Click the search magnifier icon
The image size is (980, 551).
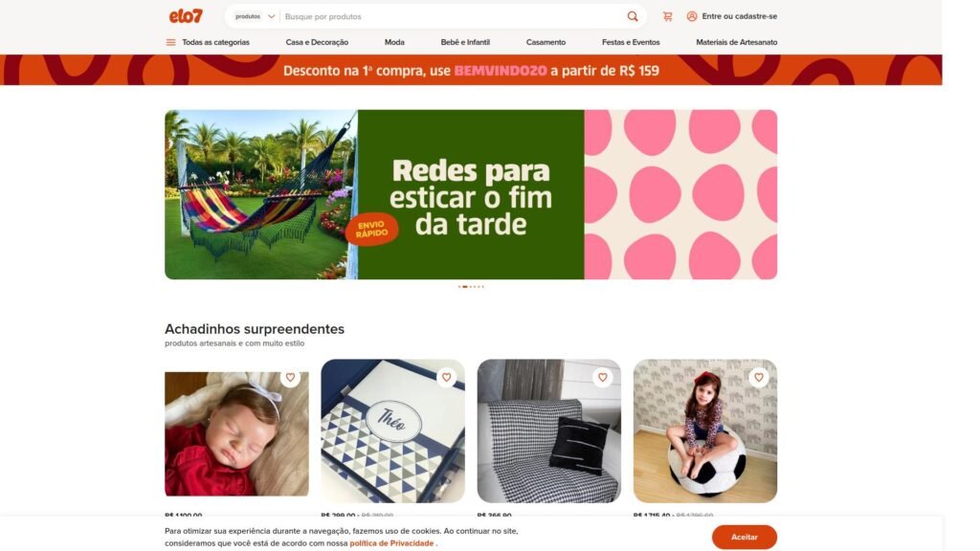[633, 17]
